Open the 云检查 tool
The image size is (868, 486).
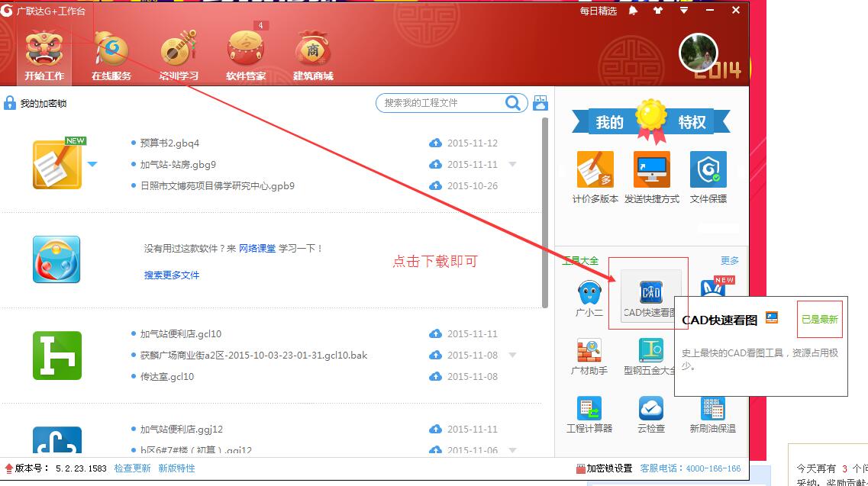(650, 415)
